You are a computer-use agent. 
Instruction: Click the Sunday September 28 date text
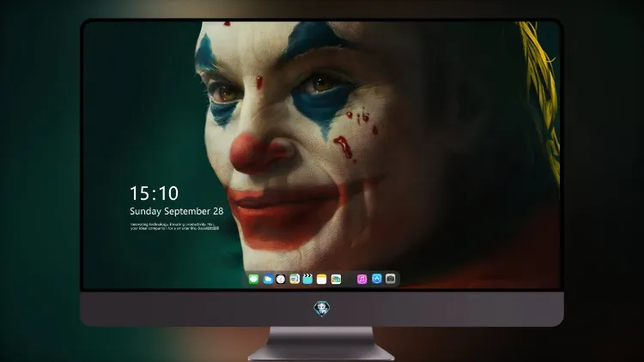coord(177,211)
